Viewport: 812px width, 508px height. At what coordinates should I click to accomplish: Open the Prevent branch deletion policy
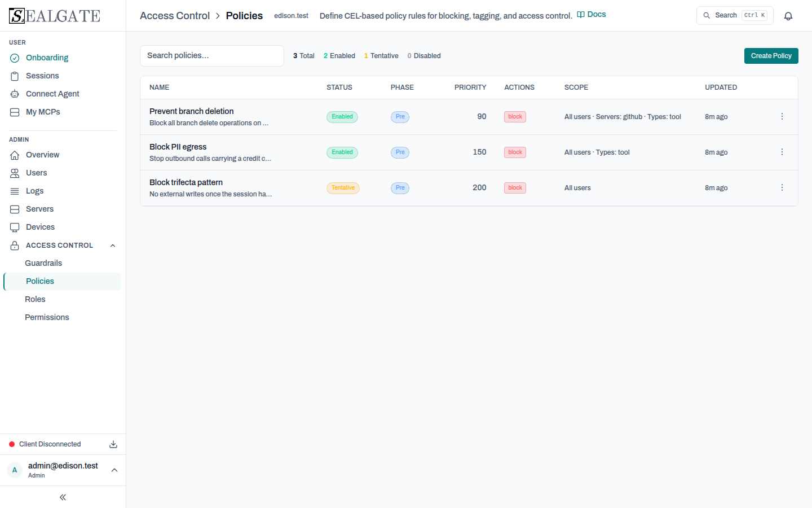pos(192,111)
